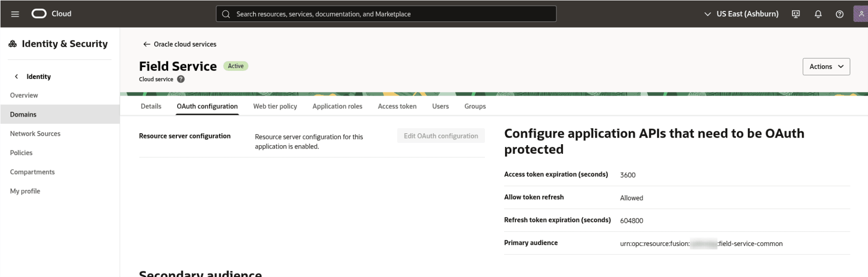Select Domains in the sidebar
Image resolution: width=868 pixels, height=277 pixels.
tap(60, 114)
